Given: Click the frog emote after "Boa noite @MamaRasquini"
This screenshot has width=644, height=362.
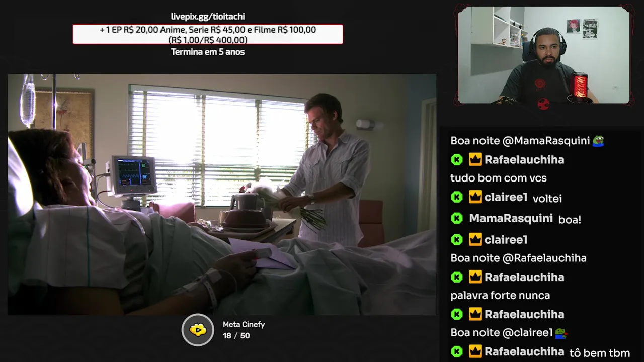Looking at the screenshot, I should coord(598,141).
